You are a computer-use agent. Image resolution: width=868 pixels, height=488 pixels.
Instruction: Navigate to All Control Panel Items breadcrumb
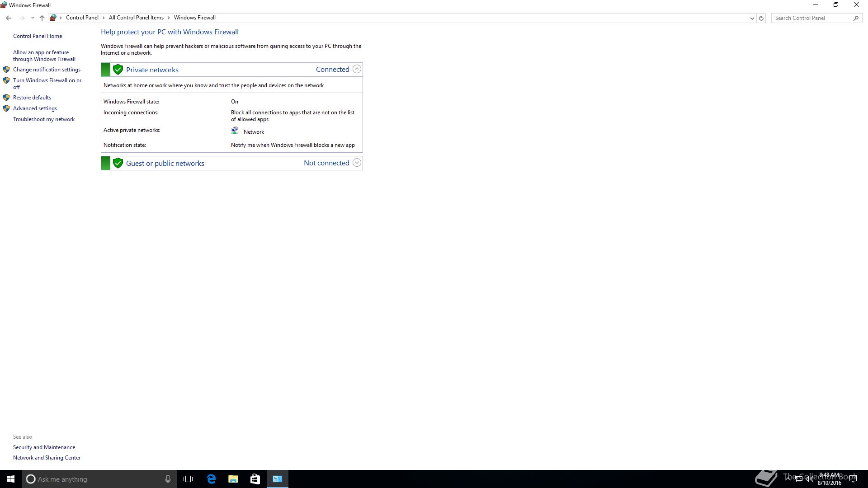pos(136,18)
